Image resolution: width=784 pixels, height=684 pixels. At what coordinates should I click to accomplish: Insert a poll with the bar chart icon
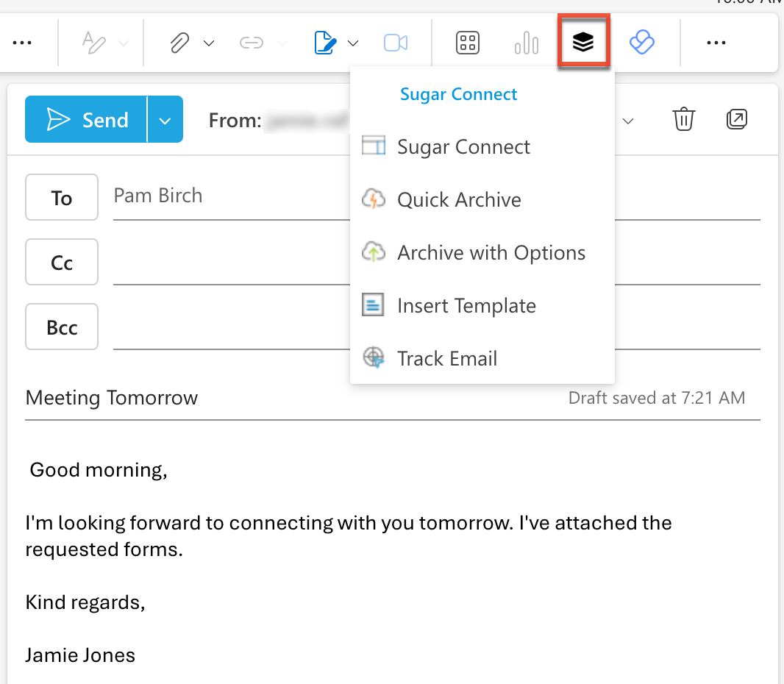[x=526, y=43]
